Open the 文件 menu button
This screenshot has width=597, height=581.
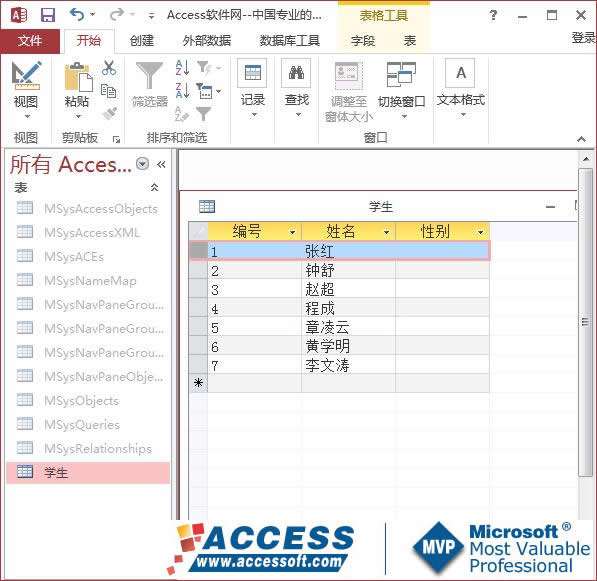(x=30, y=40)
